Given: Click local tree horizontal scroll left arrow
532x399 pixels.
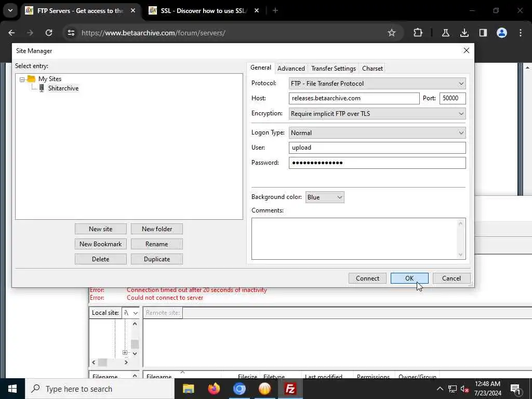Looking at the screenshot, I should point(94,362).
